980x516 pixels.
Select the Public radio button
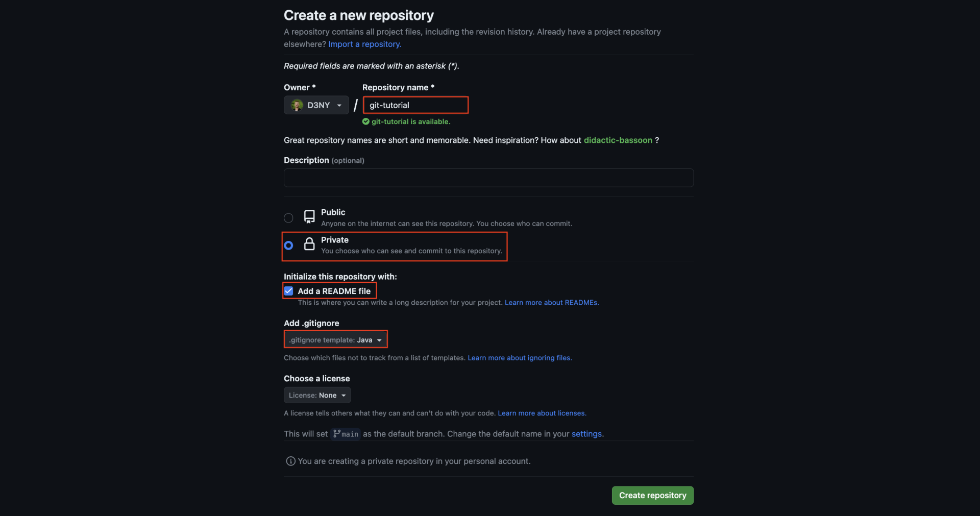tap(288, 218)
